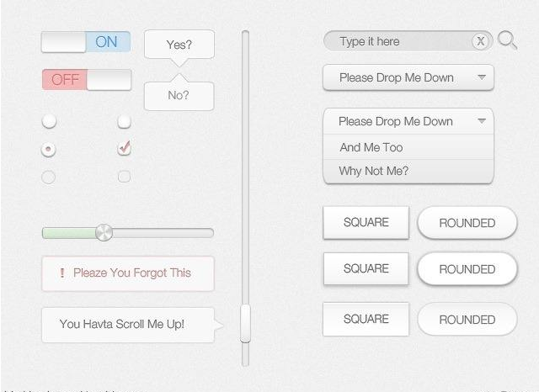Open the collapsed Please Drop Me Down dropdown
The image size is (539, 392).
(408, 77)
